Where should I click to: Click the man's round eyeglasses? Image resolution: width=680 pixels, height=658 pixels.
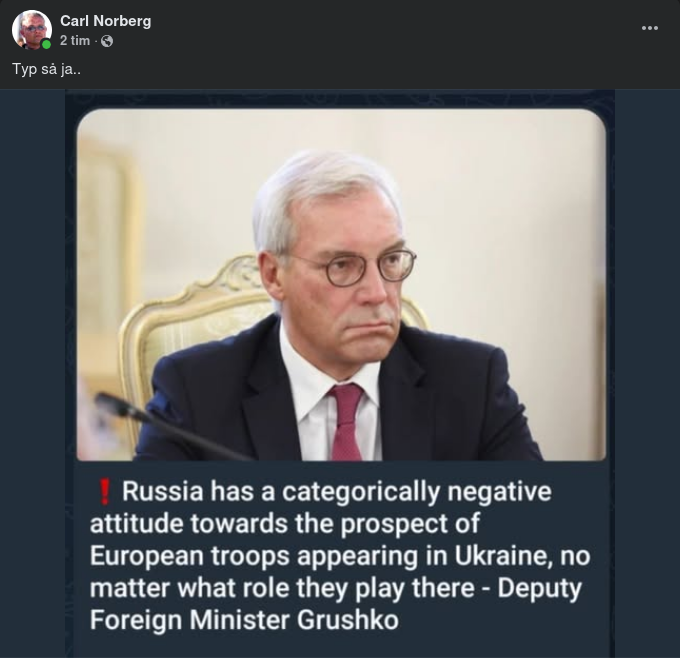pyautogui.click(x=350, y=266)
